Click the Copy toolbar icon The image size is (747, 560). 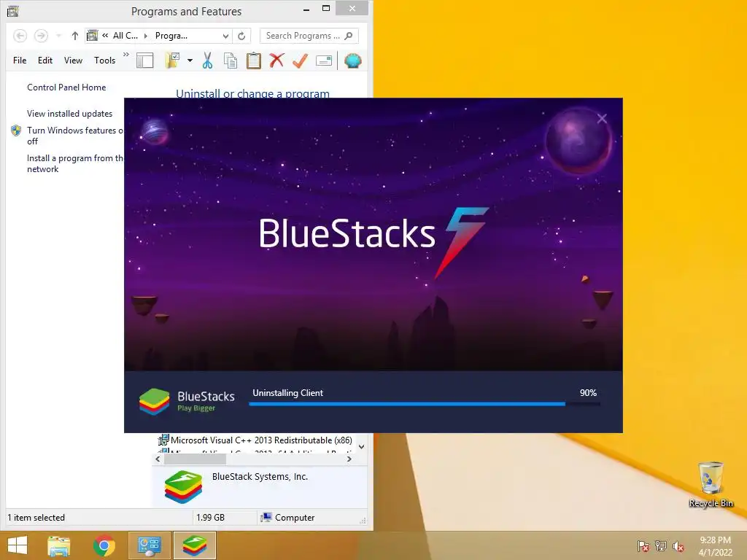[x=231, y=61]
